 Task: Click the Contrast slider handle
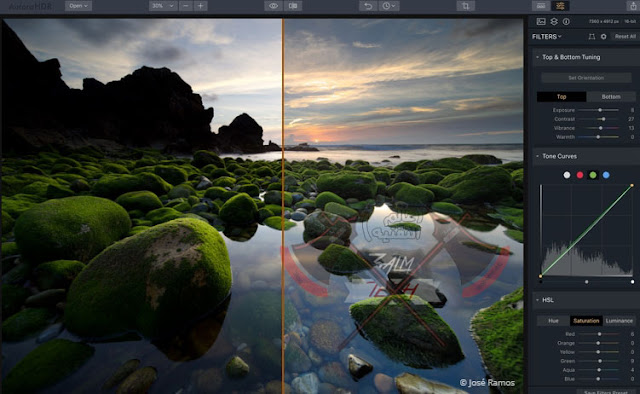click(604, 119)
